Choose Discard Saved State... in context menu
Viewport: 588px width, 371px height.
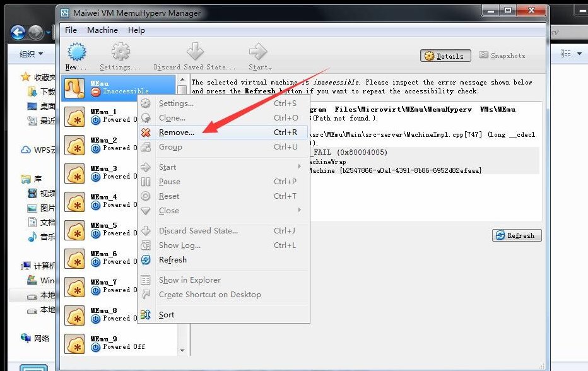click(223, 231)
